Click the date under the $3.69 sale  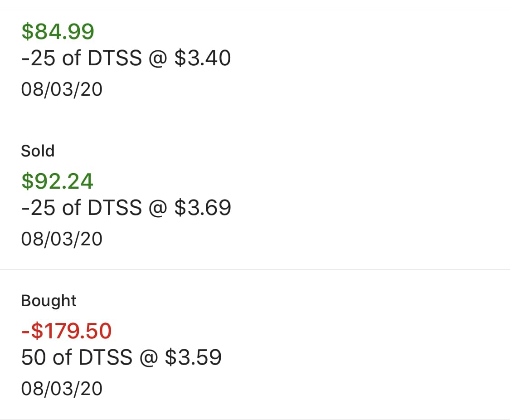(62, 239)
